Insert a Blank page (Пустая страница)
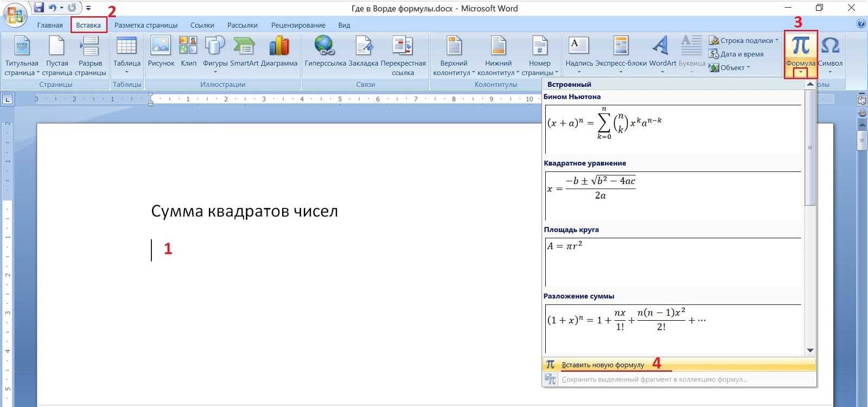The image size is (868, 407). pyautogui.click(x=57, y=56)
